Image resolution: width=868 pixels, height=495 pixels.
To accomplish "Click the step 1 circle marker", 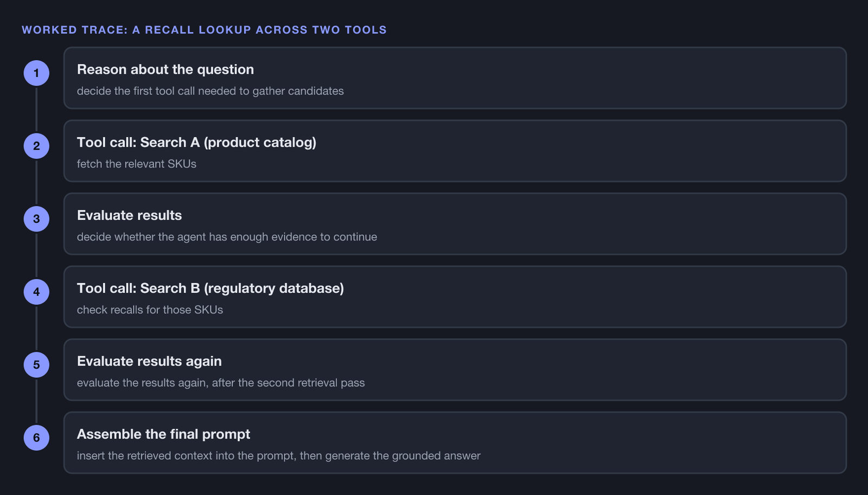I will coord(36,73).
